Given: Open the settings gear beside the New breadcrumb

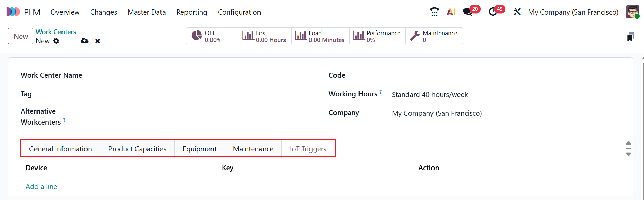Looking at the screenshot, I should (x=57, y=41).
